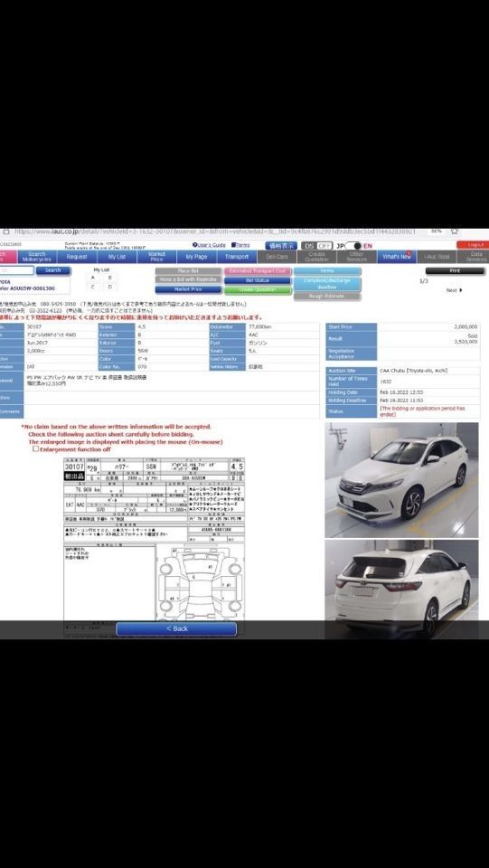This screenshot has height=868, width=489.
Task: Open the User's Guide link
Action: click(x=209, y=245)
